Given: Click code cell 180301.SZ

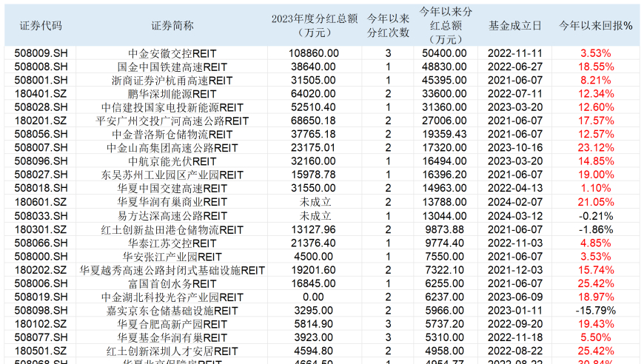Looking at the screenshot, I should pos(41,229).
